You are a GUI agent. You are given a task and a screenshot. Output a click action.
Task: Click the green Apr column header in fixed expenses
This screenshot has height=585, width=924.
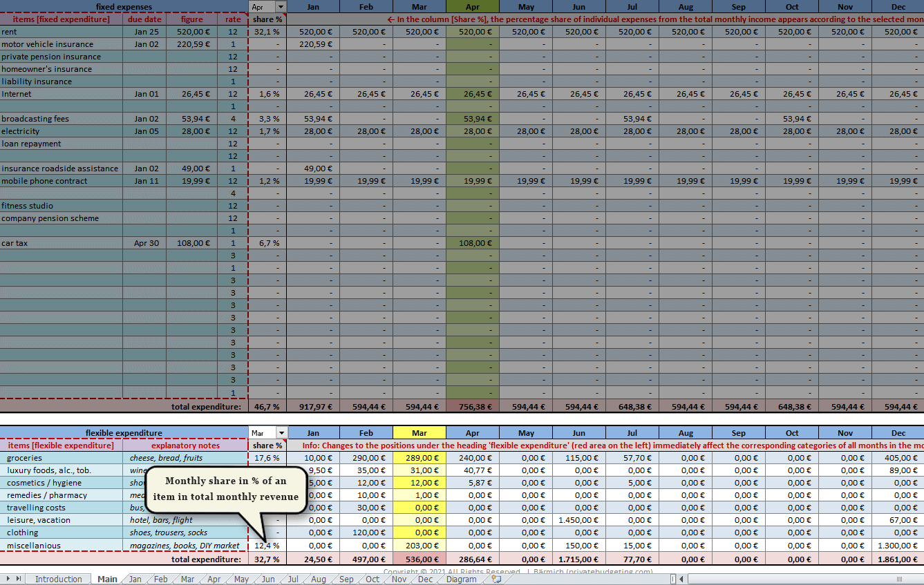473,7
